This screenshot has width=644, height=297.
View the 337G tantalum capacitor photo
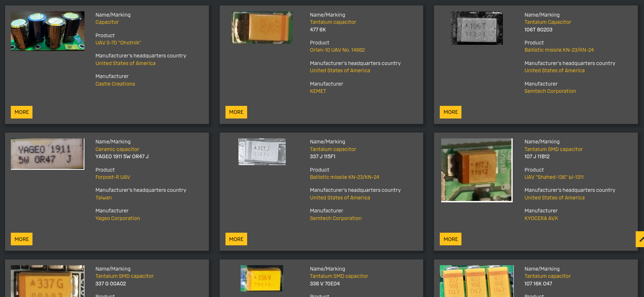(x=48, y=281)
